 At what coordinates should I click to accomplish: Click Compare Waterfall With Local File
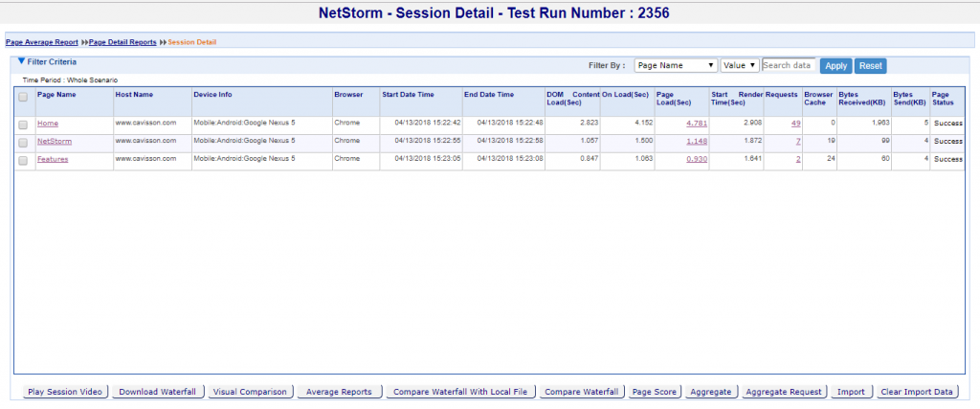coord(460,392)
